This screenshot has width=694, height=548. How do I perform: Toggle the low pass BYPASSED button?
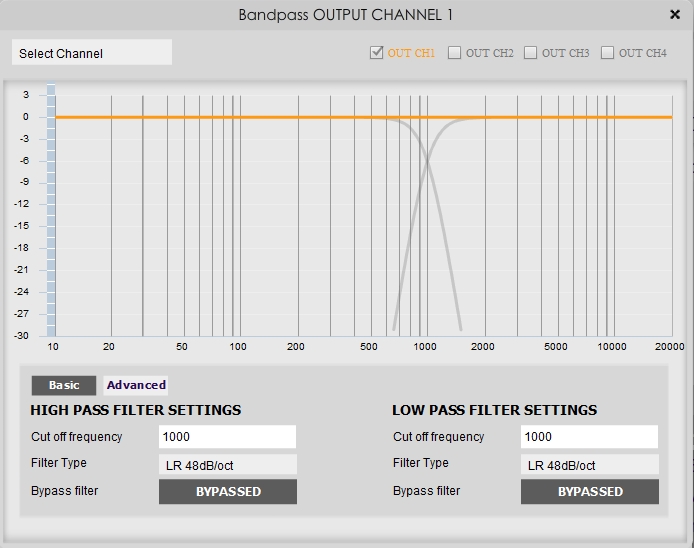click(x=590, y=491)
